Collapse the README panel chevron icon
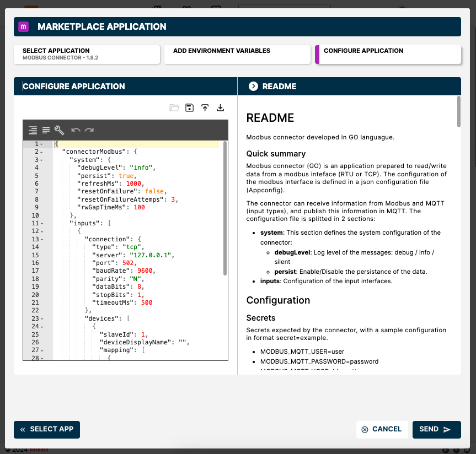 click(253, 86)
